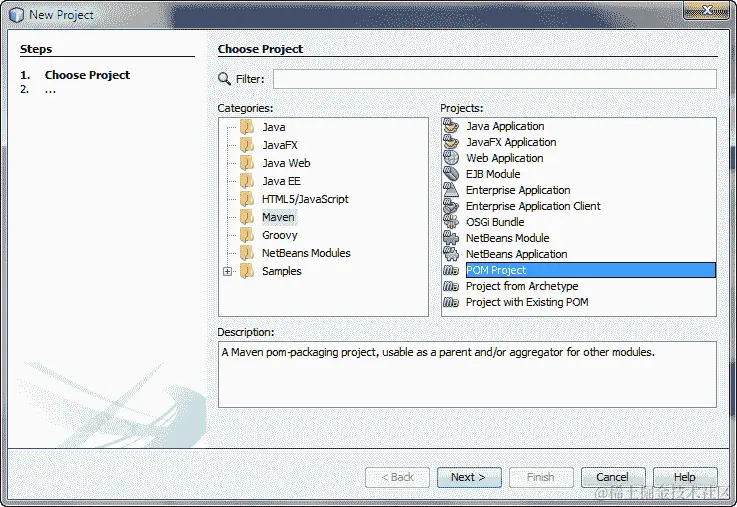
Task: Select the Java Web category
Action: tap(286, 163)
